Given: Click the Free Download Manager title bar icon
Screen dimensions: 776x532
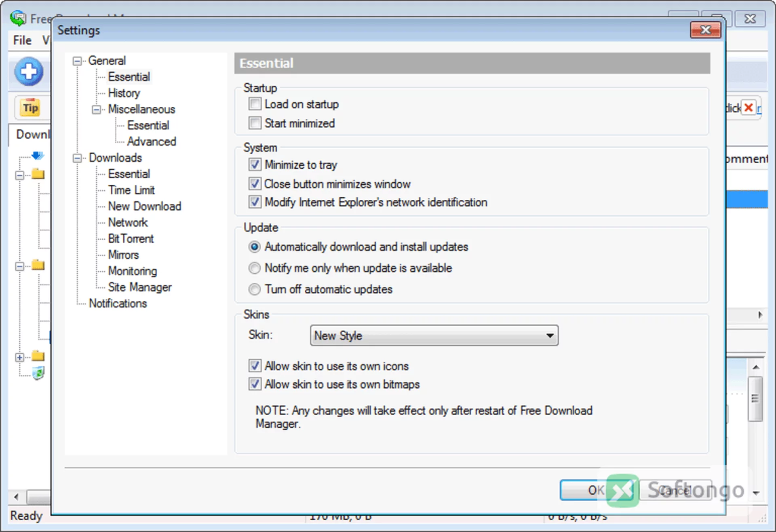Looking at the screenshot, I should pos(18,18).
